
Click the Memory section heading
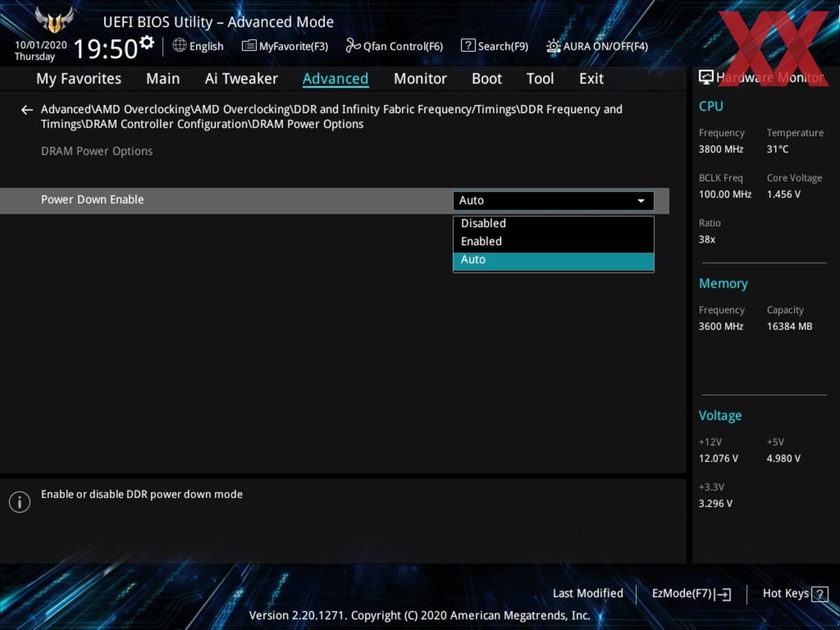(x=723, y=283)
